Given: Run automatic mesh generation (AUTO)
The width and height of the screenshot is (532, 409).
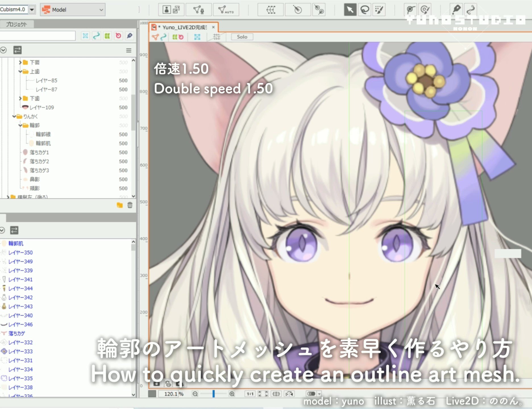Looking at the screenshot, I should click(226, 10).
